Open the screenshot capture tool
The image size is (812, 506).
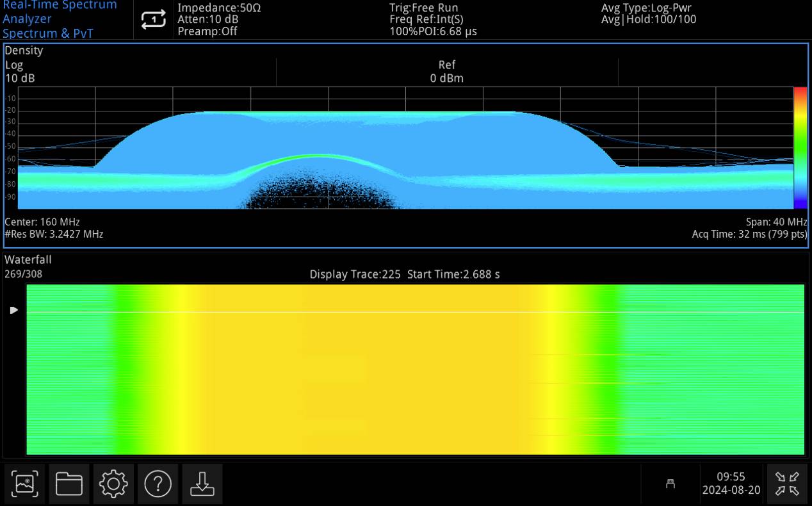tap(24, 484)
